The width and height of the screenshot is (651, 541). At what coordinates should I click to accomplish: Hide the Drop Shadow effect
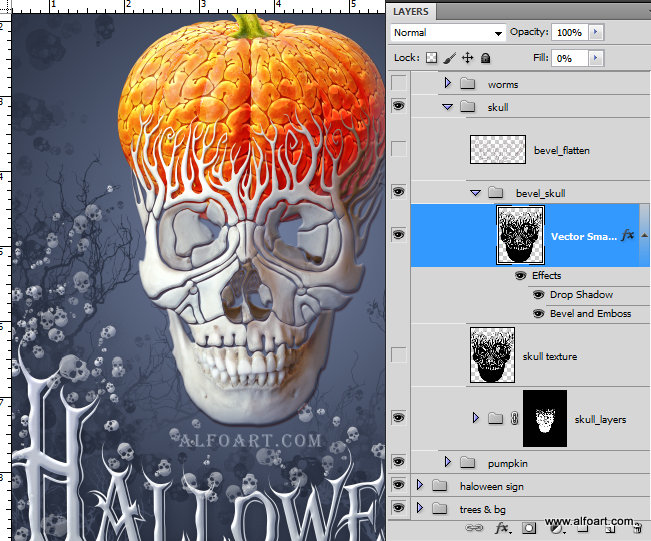539,295
